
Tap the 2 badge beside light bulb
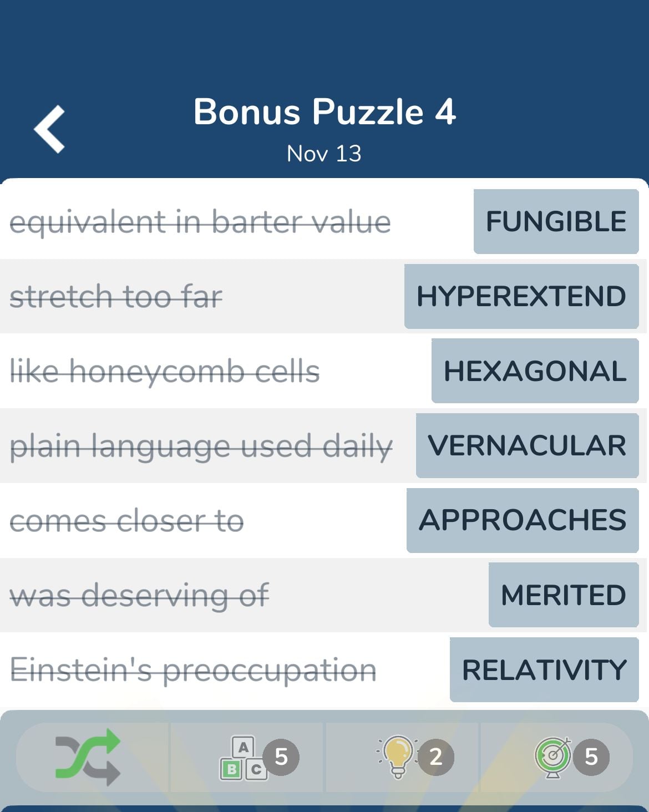coord(436,757)
